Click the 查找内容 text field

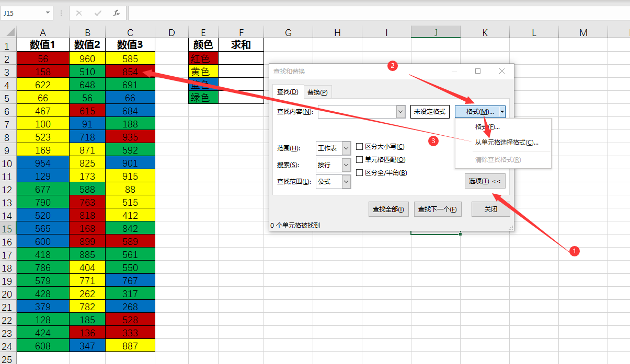click(357, 111)
